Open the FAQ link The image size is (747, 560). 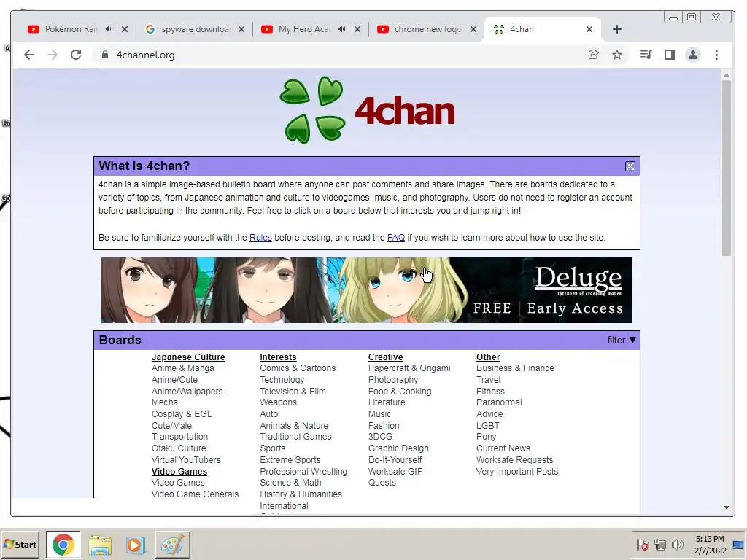click(396, 238)
